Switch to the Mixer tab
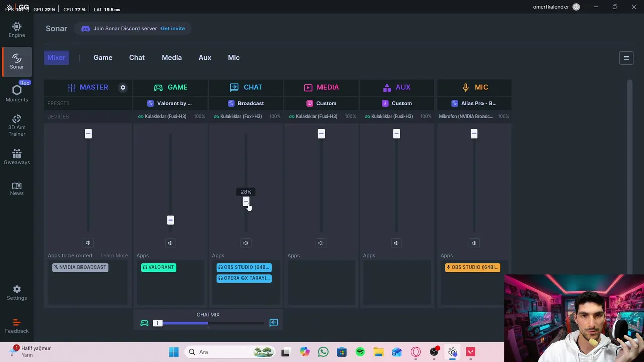The height and width of the screenshot is (362, 644). (x=56, y=58)
